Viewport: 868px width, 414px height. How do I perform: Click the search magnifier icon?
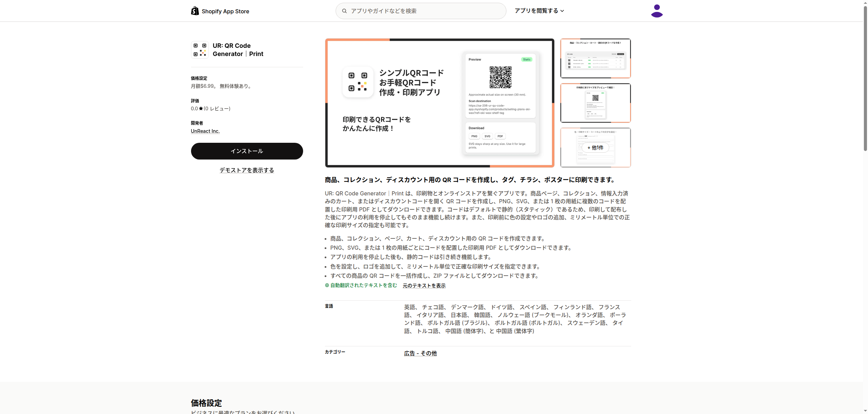344,11
